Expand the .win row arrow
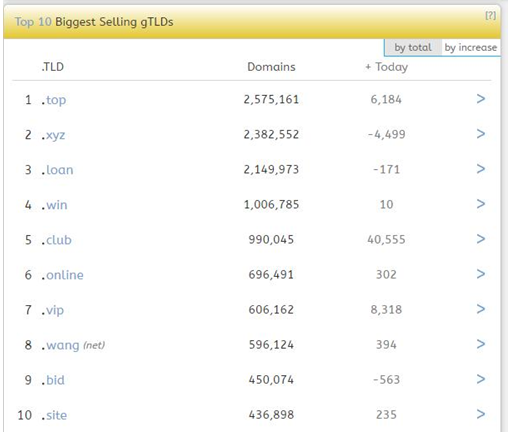Viewport: 508px width, 435px height. (x=480, y=204)
